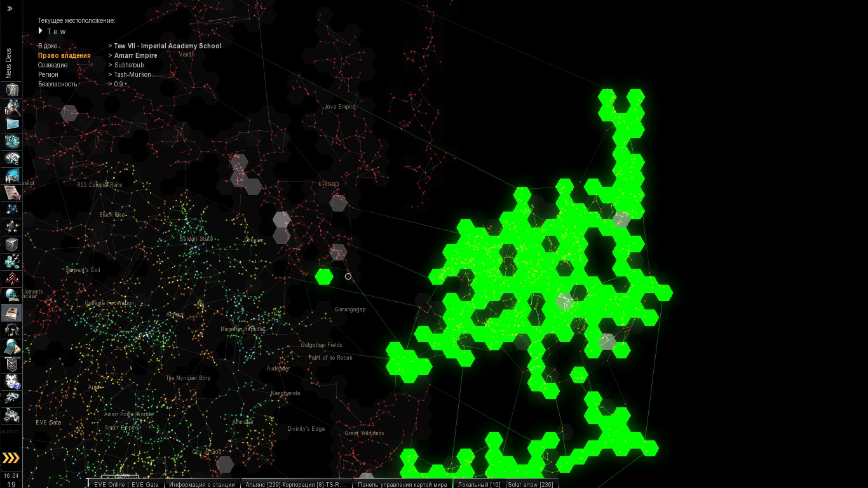Select the Point of no Return label
Screen dimensions: 868x488
330,358
